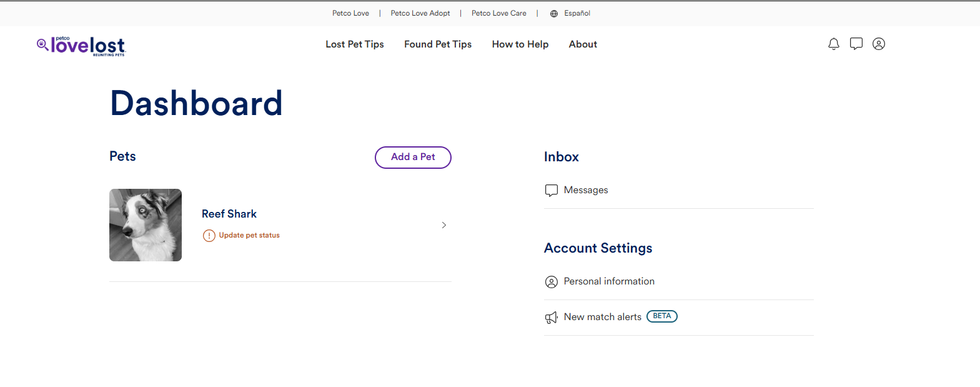This screenshot has width=980, height=387.
Task: Click the Messages speech bubble icon
Action: coord(551,190)
